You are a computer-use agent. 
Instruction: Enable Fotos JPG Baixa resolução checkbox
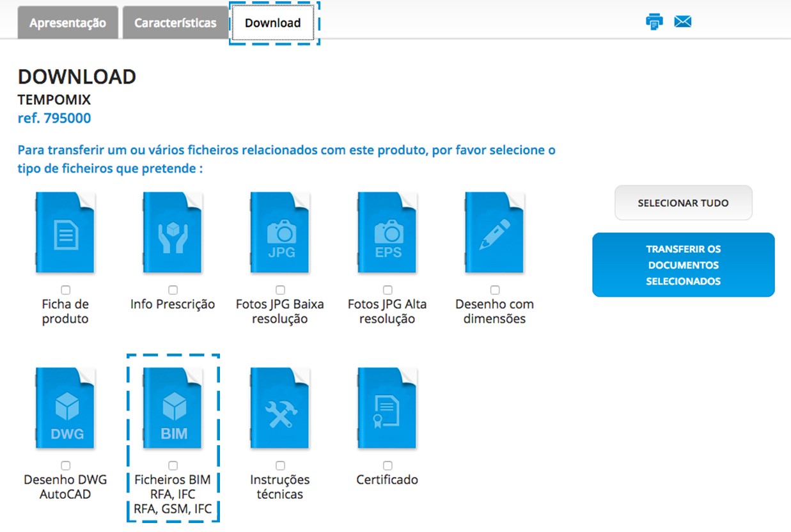coord(280,290)
